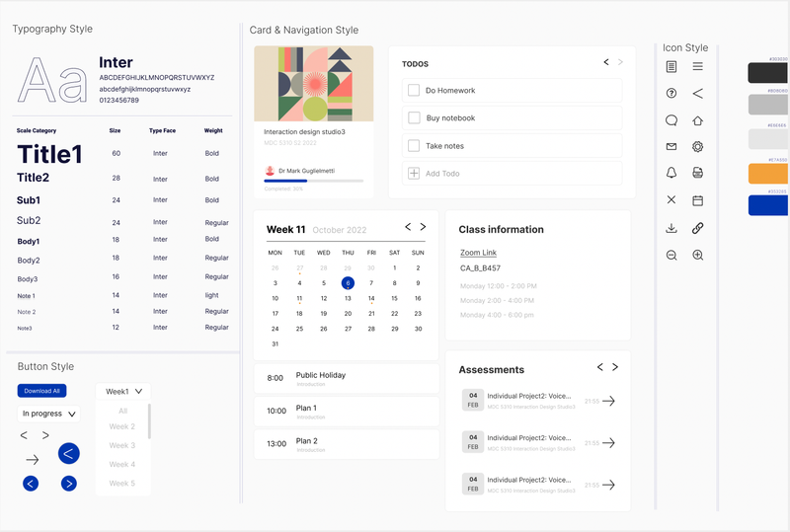790x532 pixels.
Task: Click the home icon
Action: click(698, 120)
